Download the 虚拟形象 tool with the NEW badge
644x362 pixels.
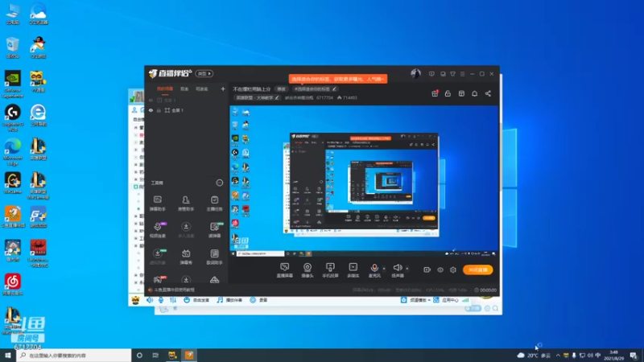158,257
